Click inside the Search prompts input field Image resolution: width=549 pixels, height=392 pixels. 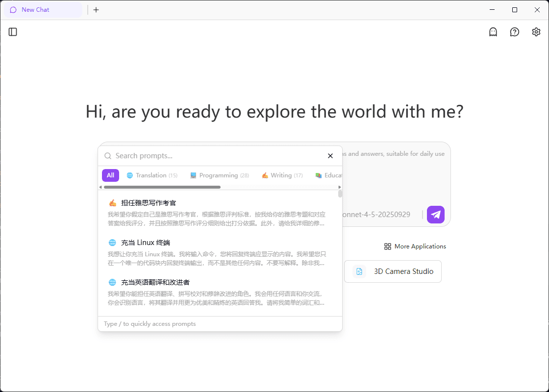196,155
